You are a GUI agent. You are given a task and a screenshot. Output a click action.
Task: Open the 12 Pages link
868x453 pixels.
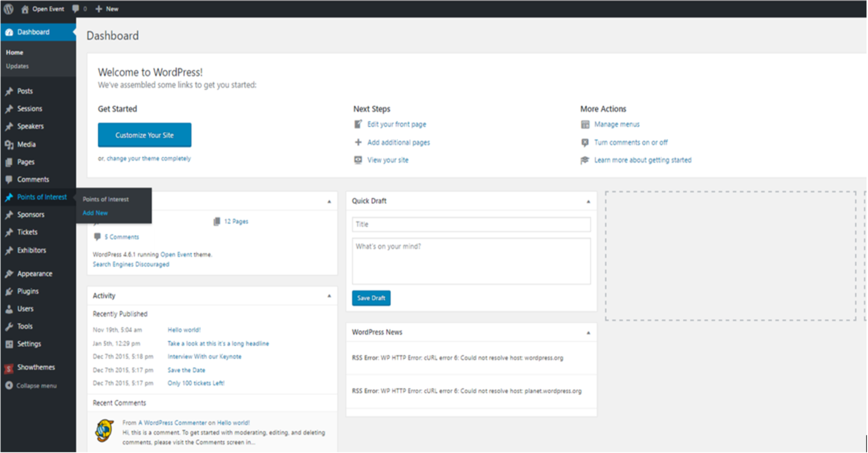point(236,222)
